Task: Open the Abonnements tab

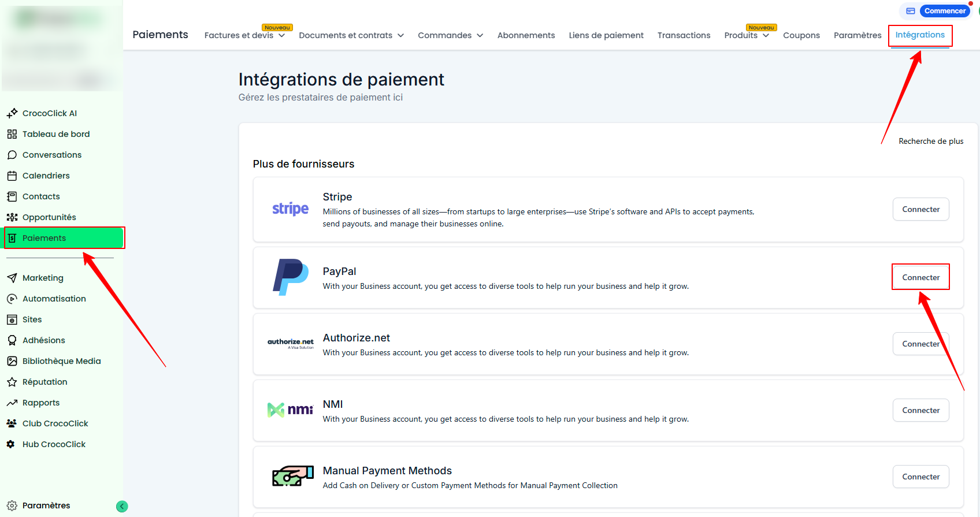Action: [526, 35]
